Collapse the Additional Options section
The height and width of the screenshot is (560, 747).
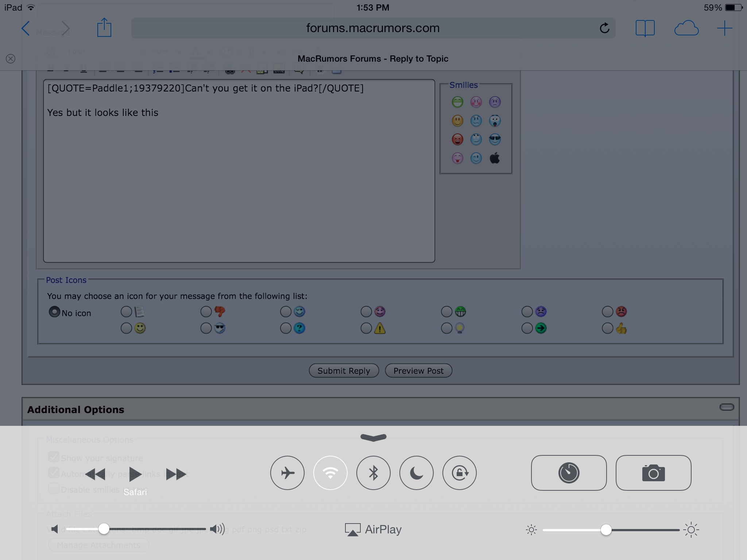(x=727, y=407)
